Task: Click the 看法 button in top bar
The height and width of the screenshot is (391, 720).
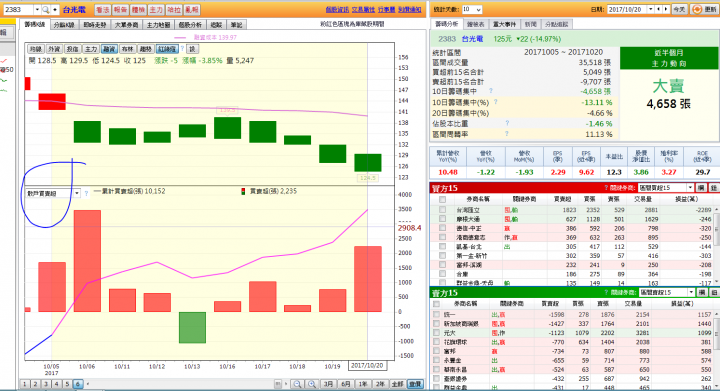Action: (x=103, y=10)
